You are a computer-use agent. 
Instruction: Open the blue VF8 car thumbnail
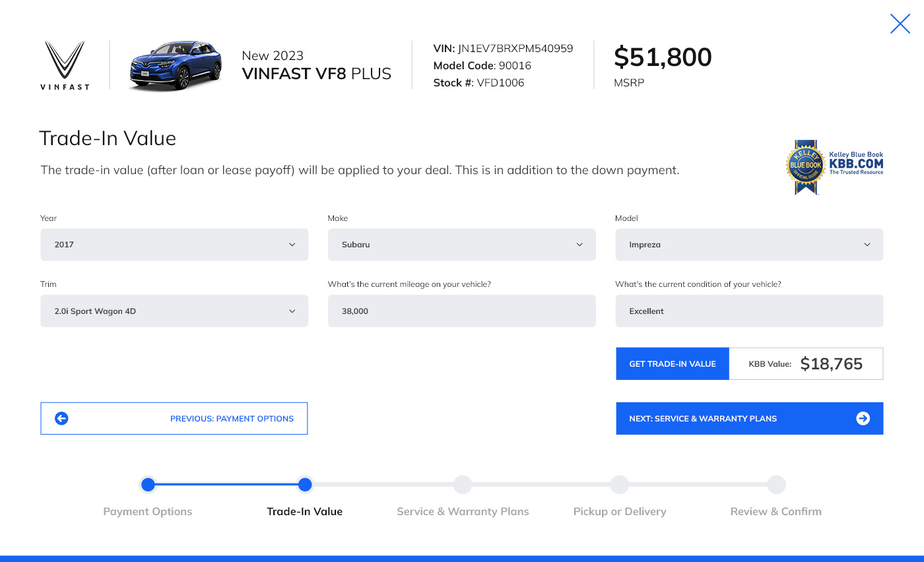[175, 65]
